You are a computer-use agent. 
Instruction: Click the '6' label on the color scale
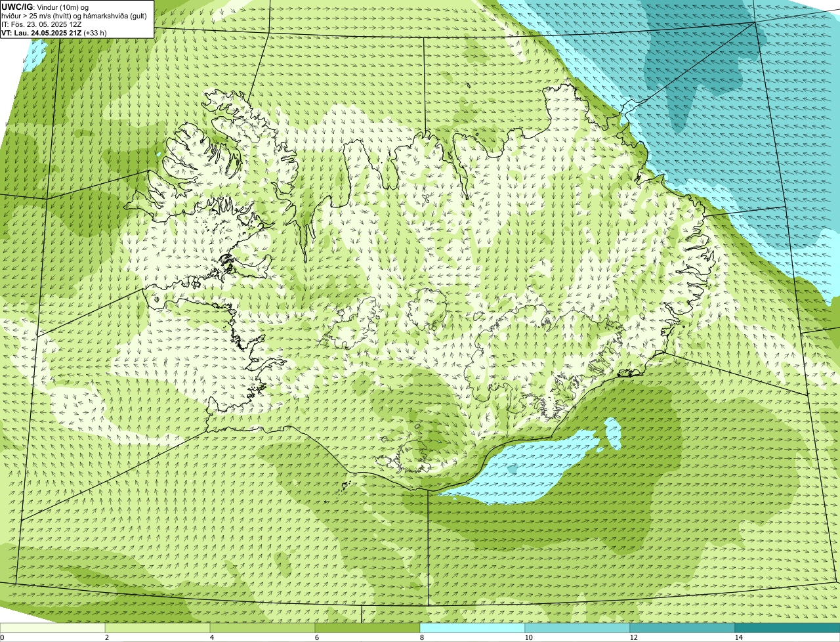coord(316,637)
